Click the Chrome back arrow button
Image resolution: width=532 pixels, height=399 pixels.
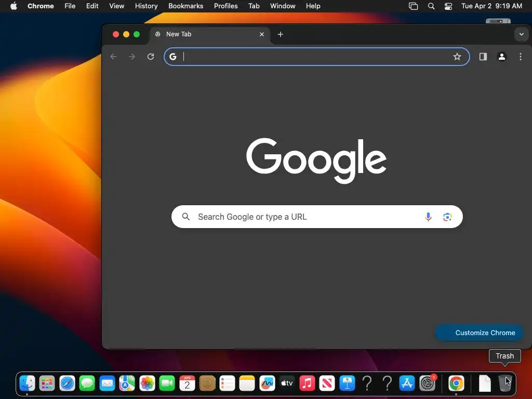113,57
